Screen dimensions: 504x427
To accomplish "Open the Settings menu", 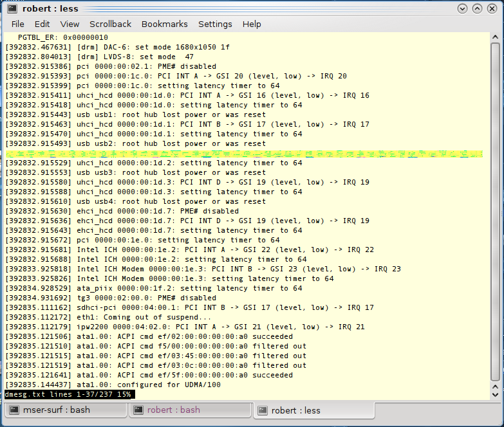I will tap(215, 24).
